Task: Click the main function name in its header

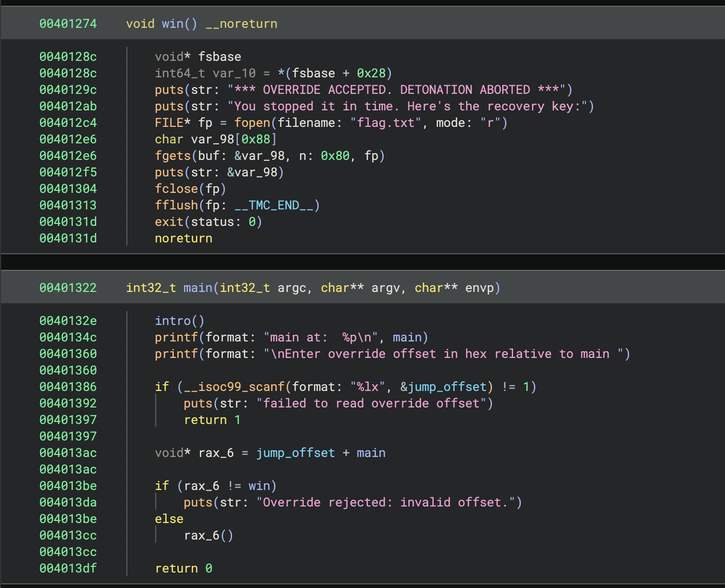Action: [x=197, y=288]
